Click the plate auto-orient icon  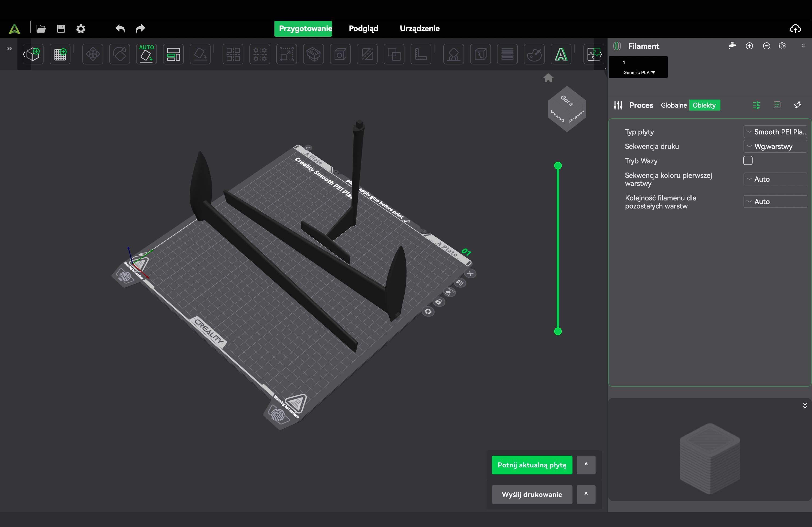tap(450, 292)
